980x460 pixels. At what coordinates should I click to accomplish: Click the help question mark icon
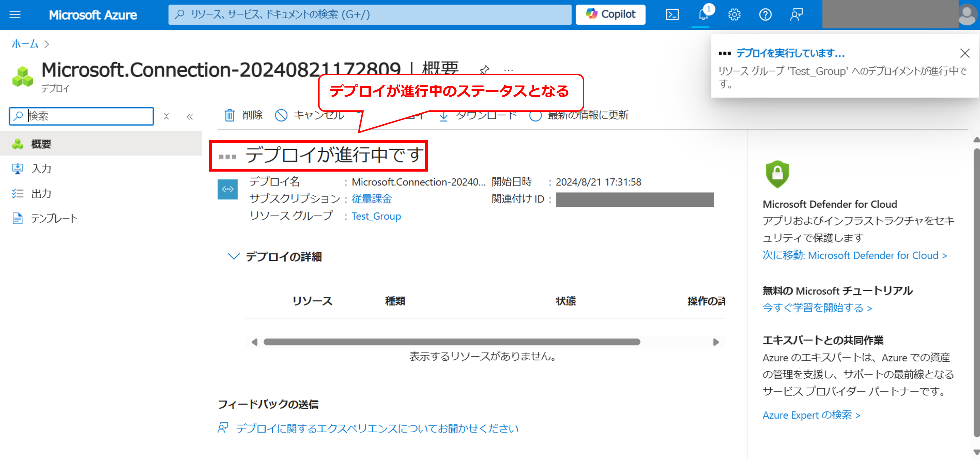coord(765,14)
